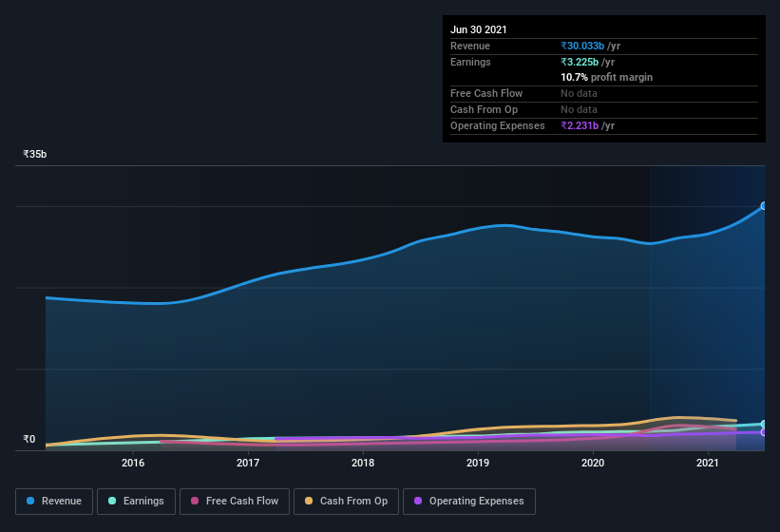780x532 pixels.
Task: Click the Operating Expenses tooltip row label
Action: [x=498, y=125]
